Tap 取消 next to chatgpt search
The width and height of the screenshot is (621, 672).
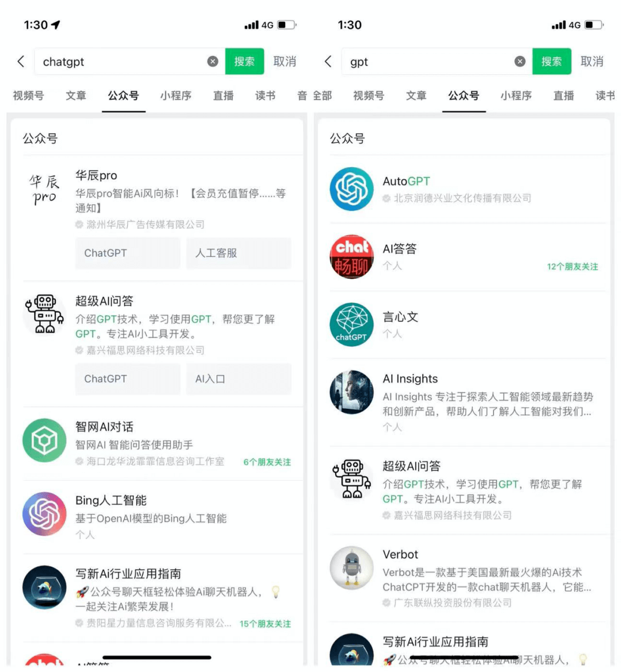point(285,62)
